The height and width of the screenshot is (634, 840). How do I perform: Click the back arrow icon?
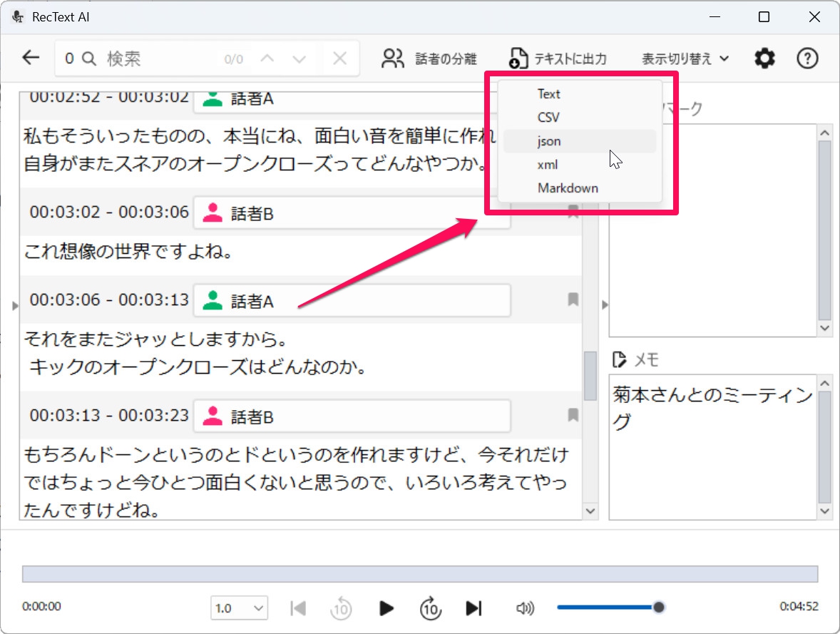[x=31, y=58]
